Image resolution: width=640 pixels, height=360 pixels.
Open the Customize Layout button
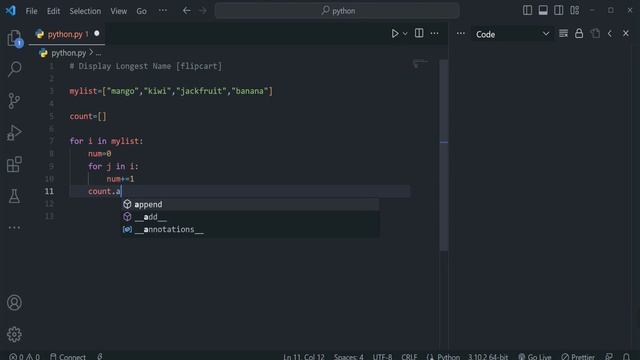point(574,10)
